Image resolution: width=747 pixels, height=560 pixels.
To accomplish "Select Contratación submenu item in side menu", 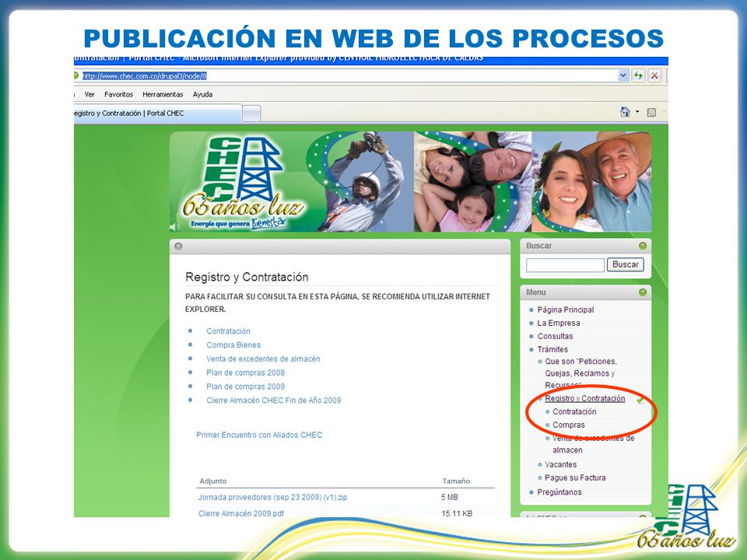I will 574,411.
